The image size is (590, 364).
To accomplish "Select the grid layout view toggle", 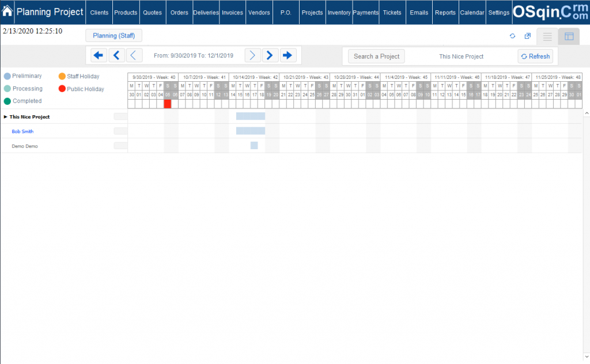I will (x=569, y=36).
